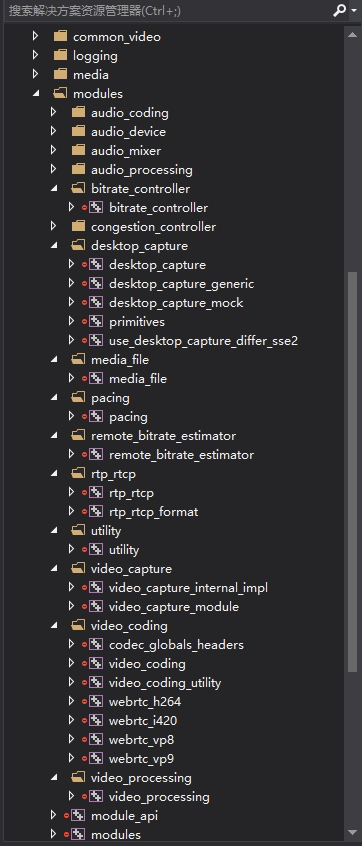Click the media_file project icon
Viewport: 362px width, 846px height.
point(95,378)
